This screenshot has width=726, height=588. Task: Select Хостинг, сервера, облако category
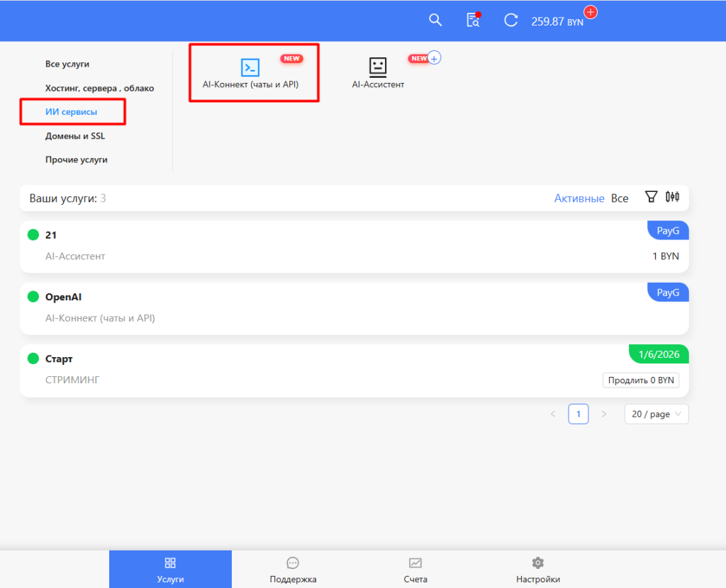(x=99, y=89)
